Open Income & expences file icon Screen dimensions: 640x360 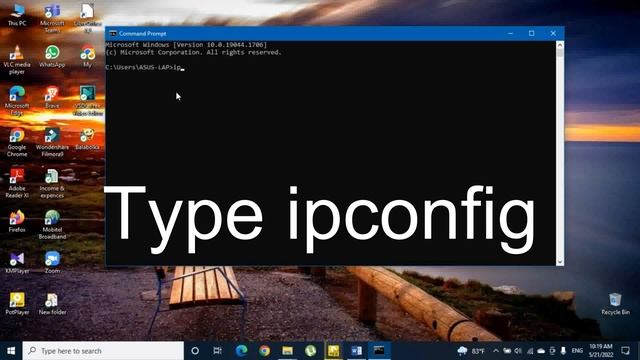(52, 183)
